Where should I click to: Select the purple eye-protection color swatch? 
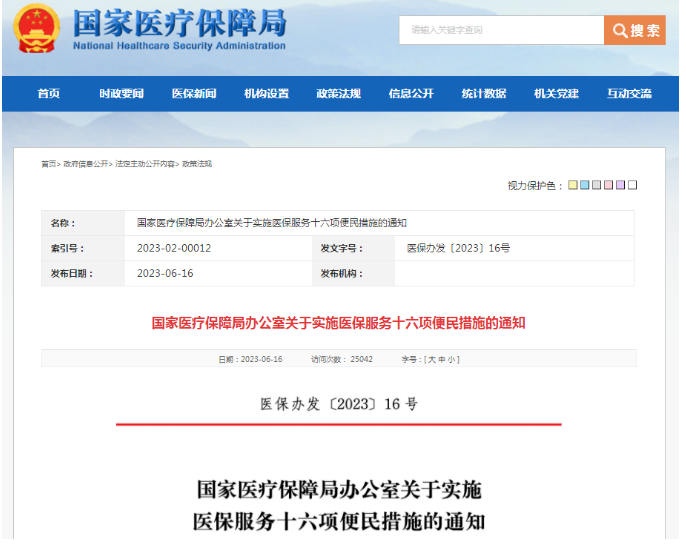click(620, 185)
